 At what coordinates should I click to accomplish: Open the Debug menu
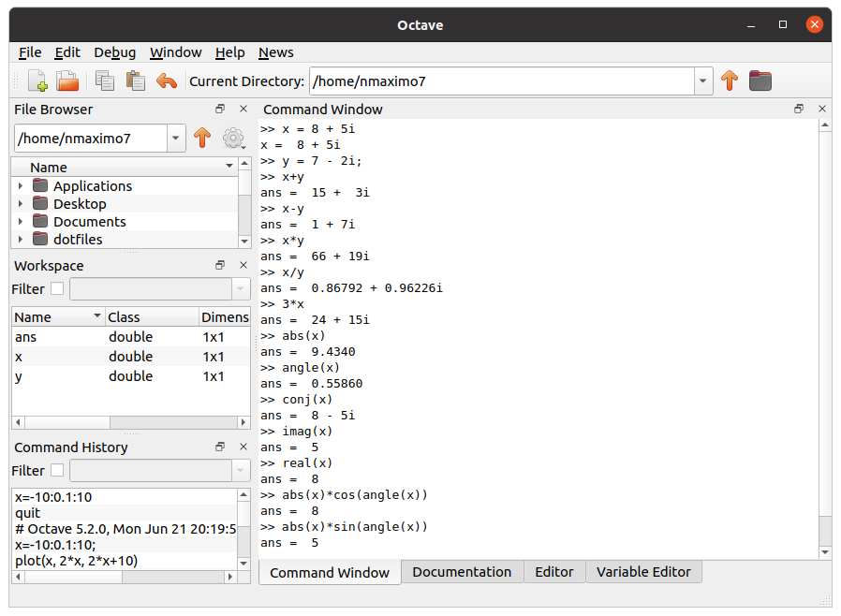coord(114,52)
